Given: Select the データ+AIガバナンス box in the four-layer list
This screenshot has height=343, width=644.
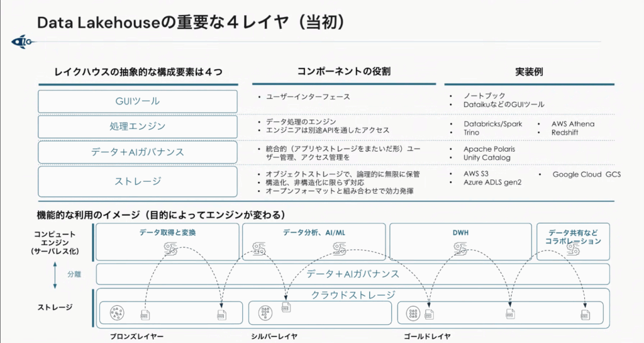Looking at the screenshot, I should pos(138,152).
